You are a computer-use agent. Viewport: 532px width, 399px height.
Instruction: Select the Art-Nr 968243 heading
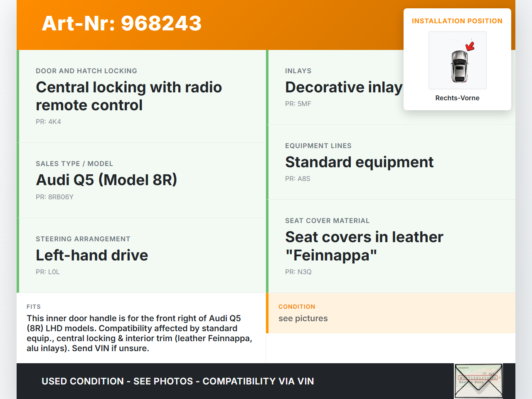[121, 23]
